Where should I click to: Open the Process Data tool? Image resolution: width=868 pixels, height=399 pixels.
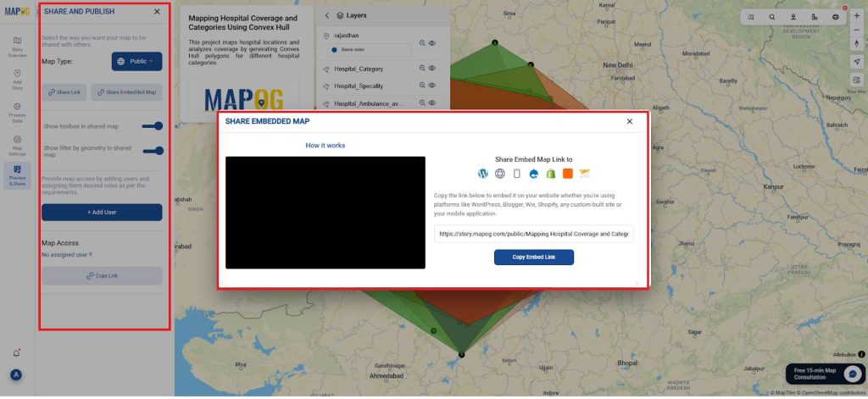(17, 113)
